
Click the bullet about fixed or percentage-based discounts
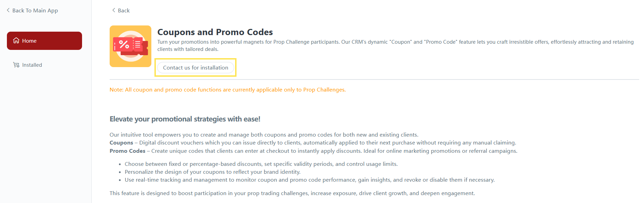pos(261,164)
